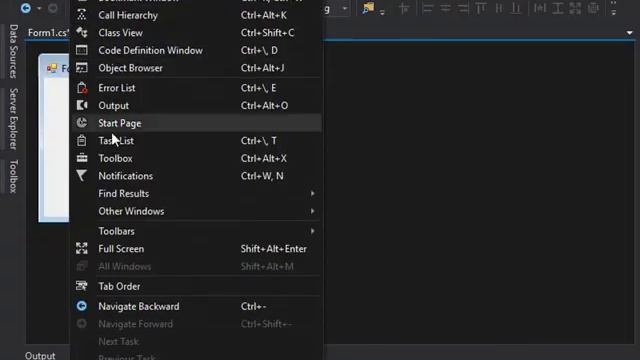Click the Align Middles toolbar icon
640x360 pixels.
click(x=499, y=8)
